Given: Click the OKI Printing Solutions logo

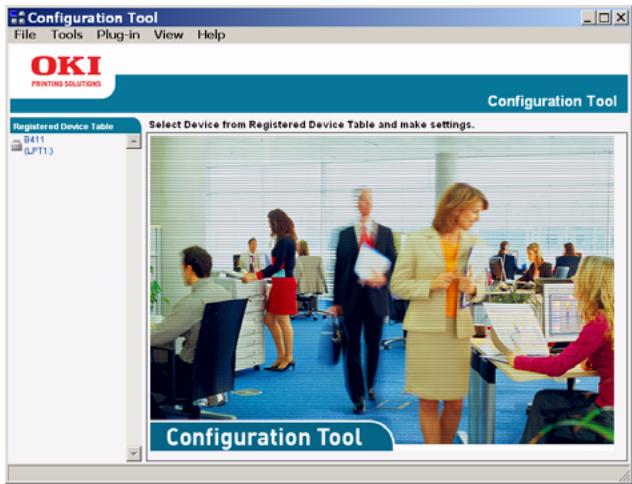Looking at the screenshot, I should 65,71.
